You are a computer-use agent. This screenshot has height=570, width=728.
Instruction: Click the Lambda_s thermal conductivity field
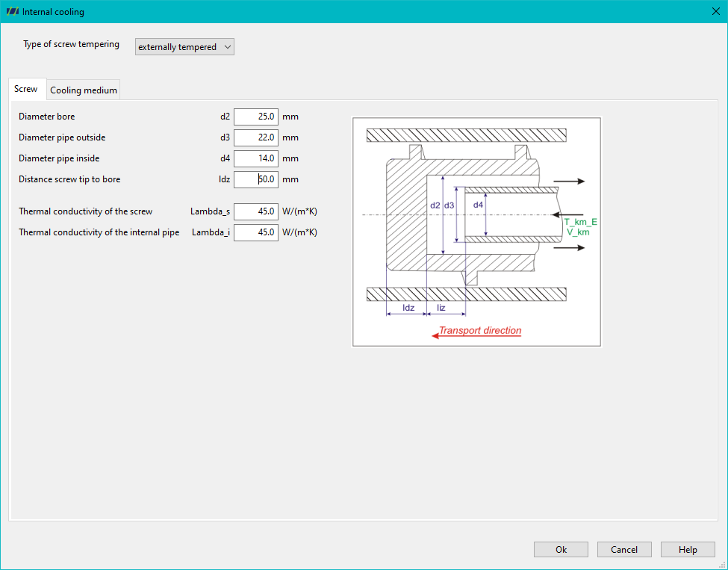[256, 211]
